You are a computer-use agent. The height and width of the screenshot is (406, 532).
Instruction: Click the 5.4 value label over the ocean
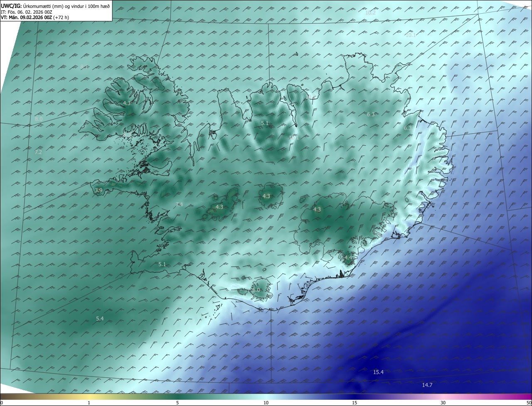pos(100,319)
